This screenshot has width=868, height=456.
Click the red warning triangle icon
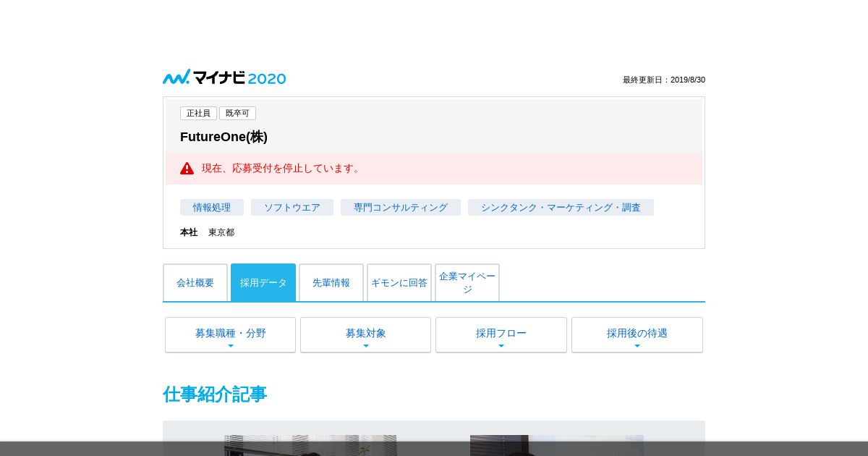187,168
